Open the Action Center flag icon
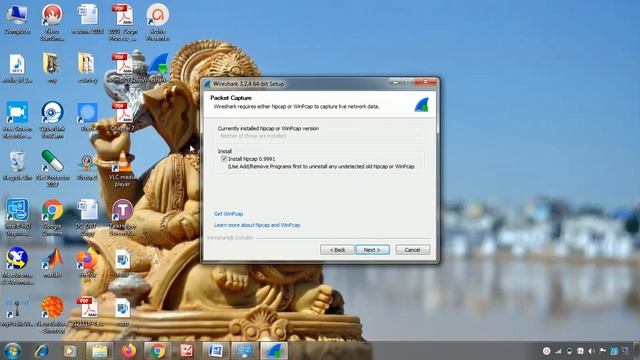The height and width of the screenshot is (360, 640). pos(602,351)
